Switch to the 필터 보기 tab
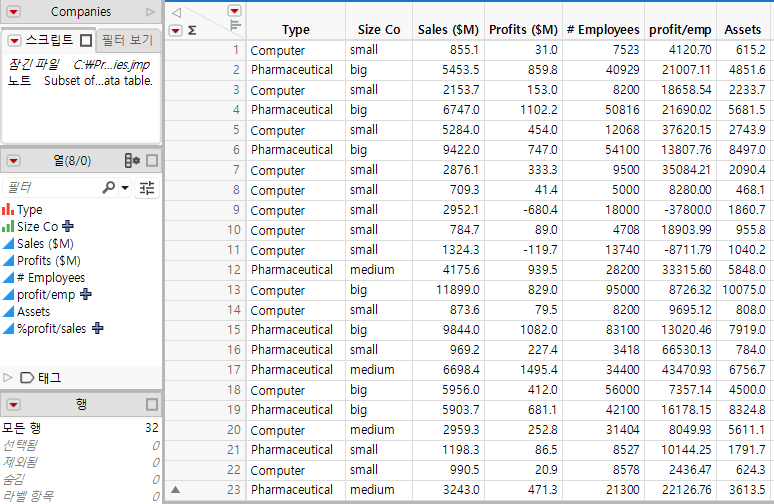This screenshot has height=504, width=774. pos(127,39)
